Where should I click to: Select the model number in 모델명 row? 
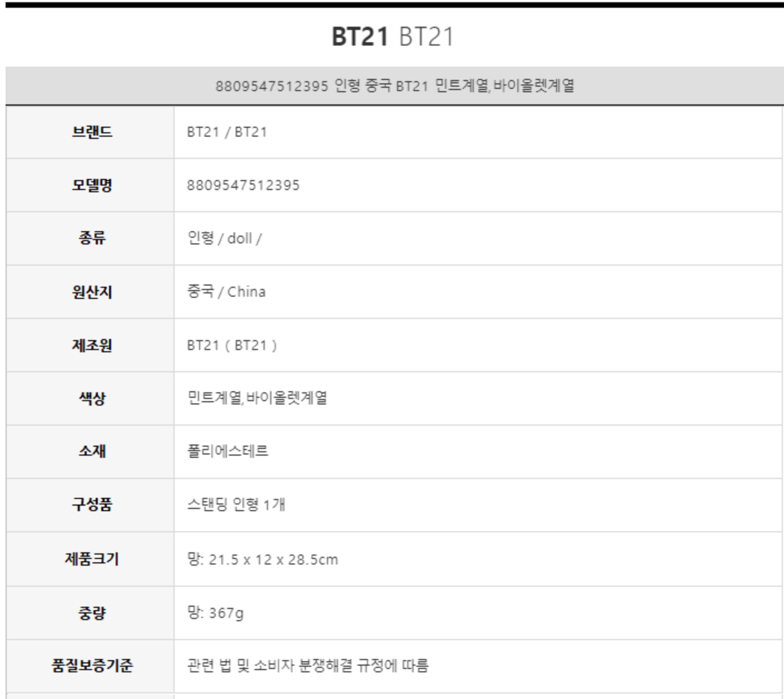pos(243,185)
